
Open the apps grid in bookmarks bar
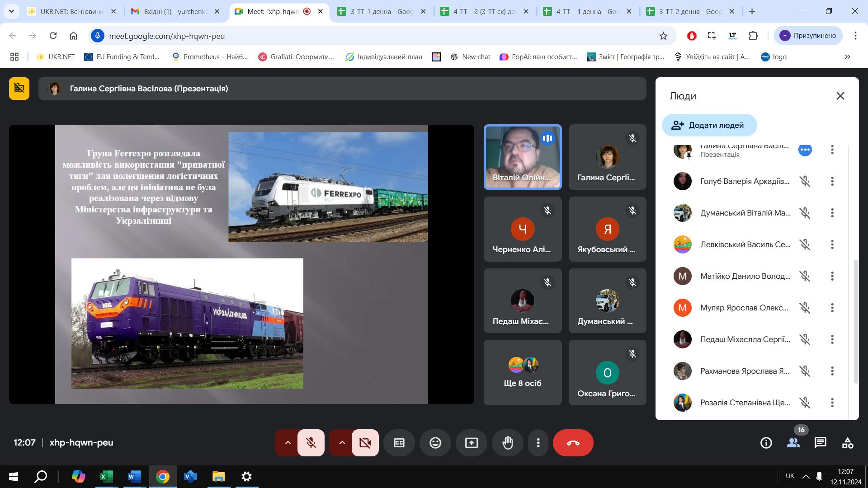14,57
